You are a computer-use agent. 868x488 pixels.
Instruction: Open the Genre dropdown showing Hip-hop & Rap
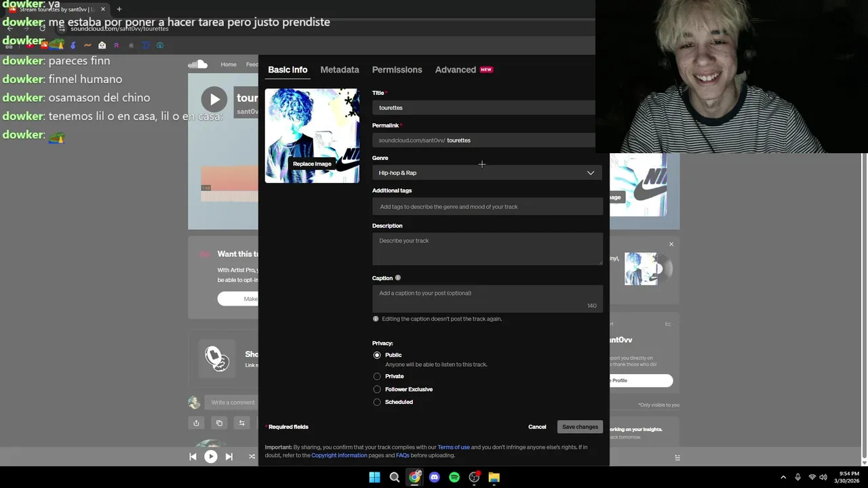[487, 173]
